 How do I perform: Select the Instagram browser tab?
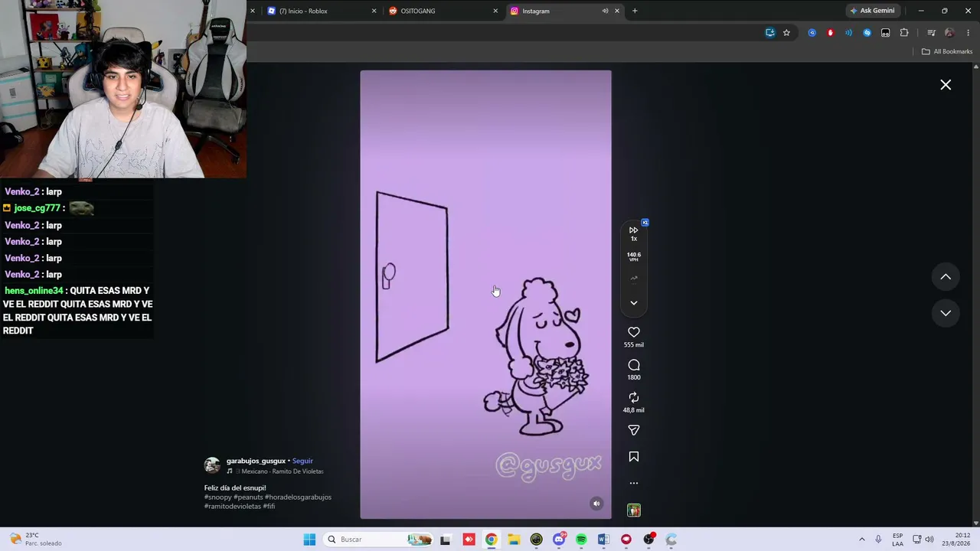563,11
